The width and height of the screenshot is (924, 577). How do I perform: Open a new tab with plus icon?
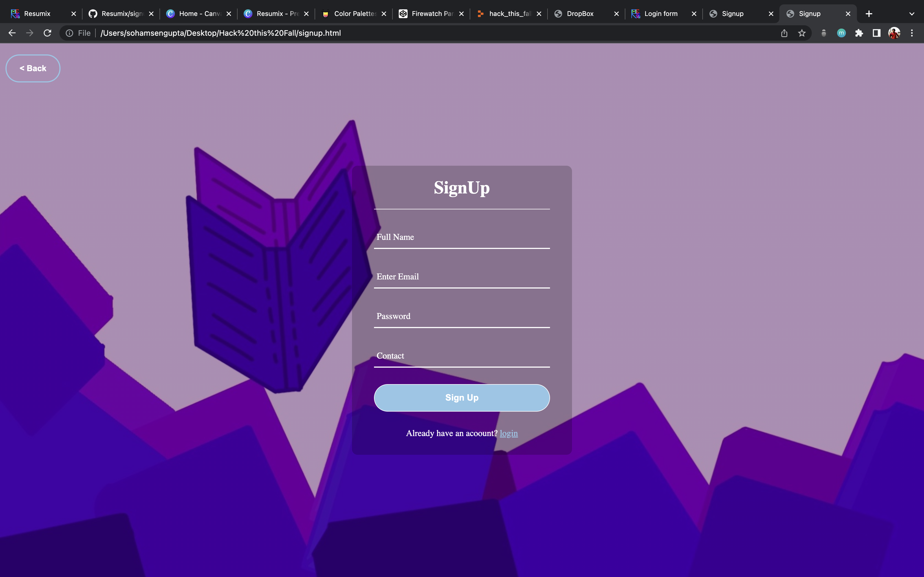[869, 14]
